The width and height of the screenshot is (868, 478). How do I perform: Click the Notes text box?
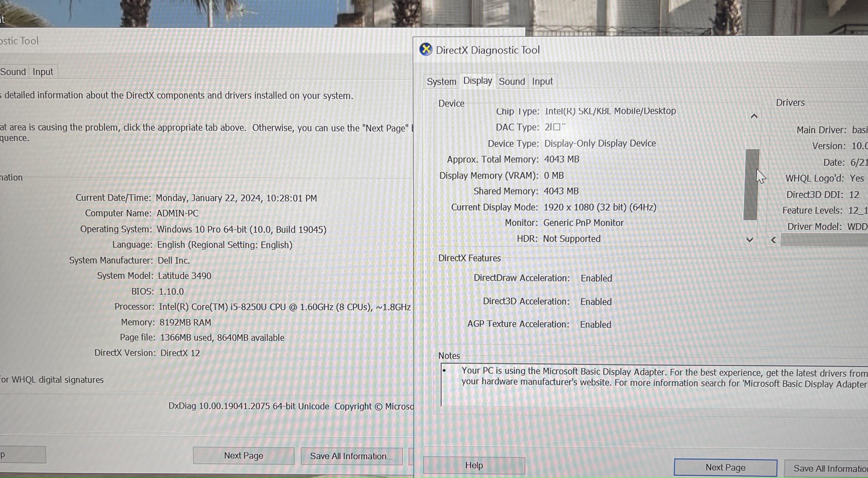[654, 385]
